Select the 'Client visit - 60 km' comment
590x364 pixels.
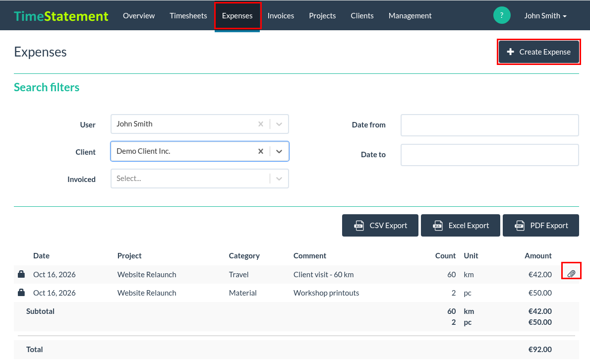click(x=324, y=274)
